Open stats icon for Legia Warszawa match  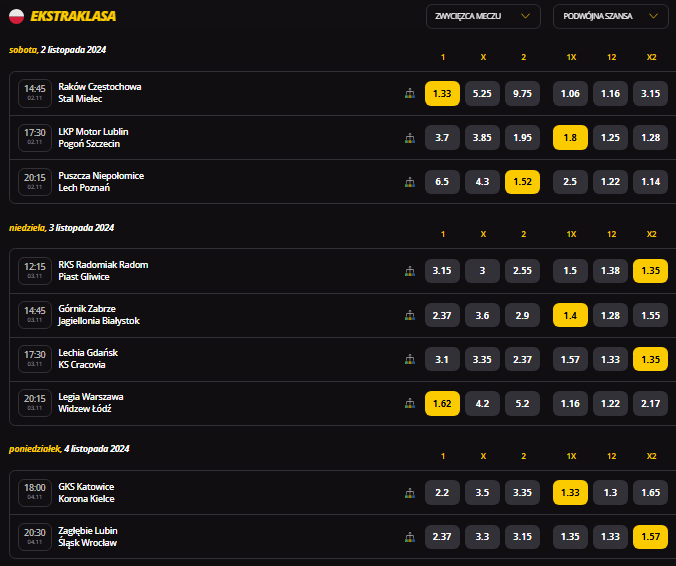(x=409, y=404)
